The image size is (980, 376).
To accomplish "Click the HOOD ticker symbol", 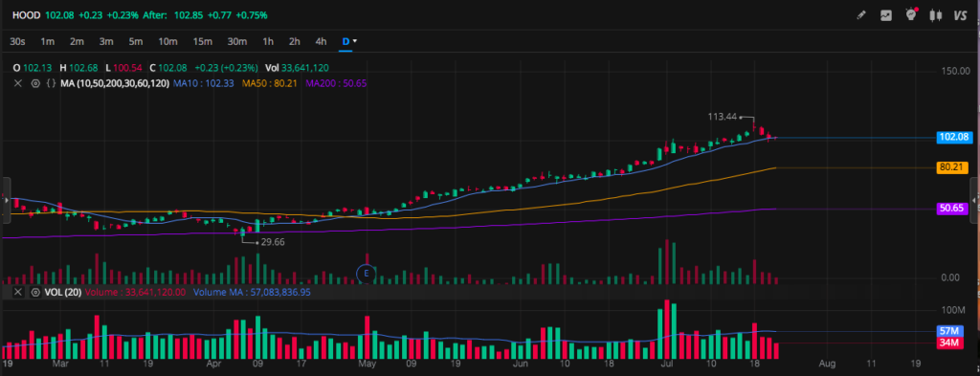I will point(26,15).
